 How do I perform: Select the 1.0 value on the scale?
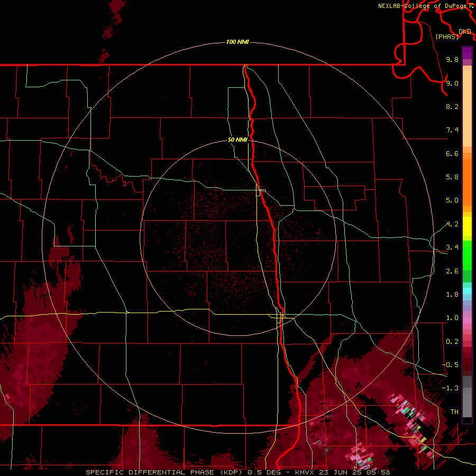pyautogui.click(x=452, y=318)
